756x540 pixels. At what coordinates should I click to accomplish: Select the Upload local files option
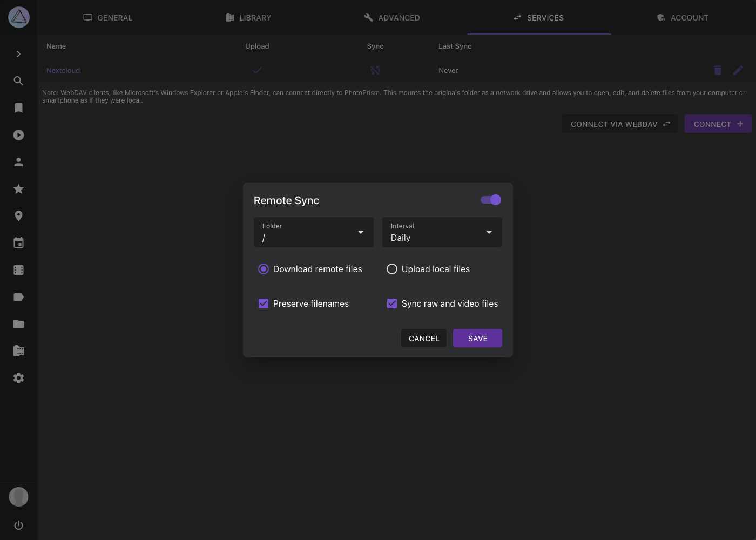[x=391, y=269]
